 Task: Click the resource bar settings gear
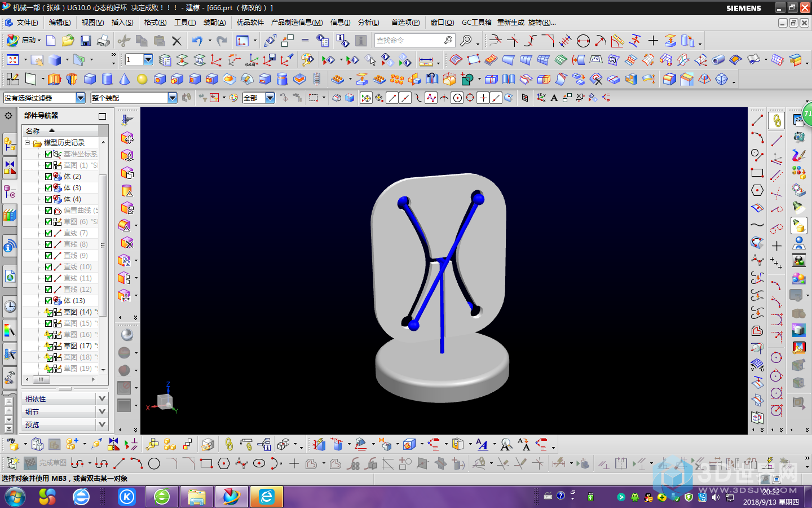[x=8, y=116]
